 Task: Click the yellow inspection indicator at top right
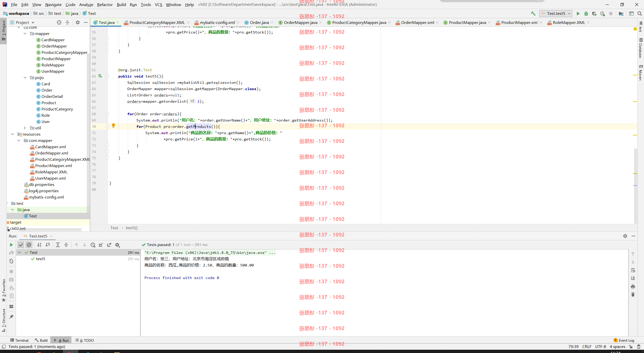point(635,29)
